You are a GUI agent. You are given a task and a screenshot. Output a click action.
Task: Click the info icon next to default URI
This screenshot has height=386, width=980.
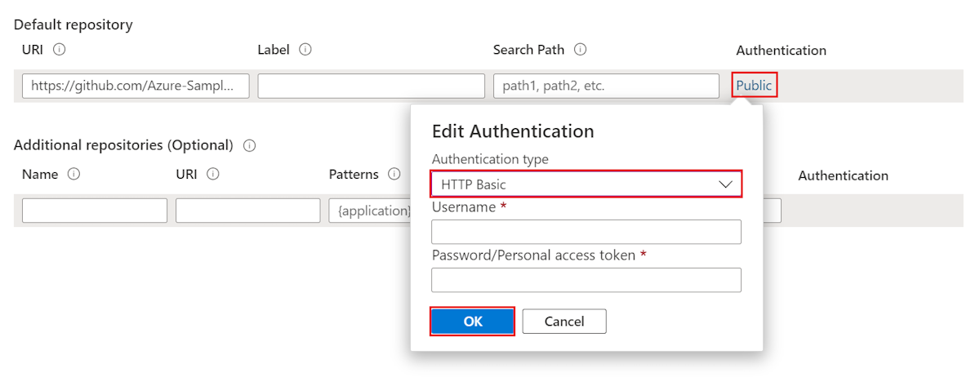60,50
